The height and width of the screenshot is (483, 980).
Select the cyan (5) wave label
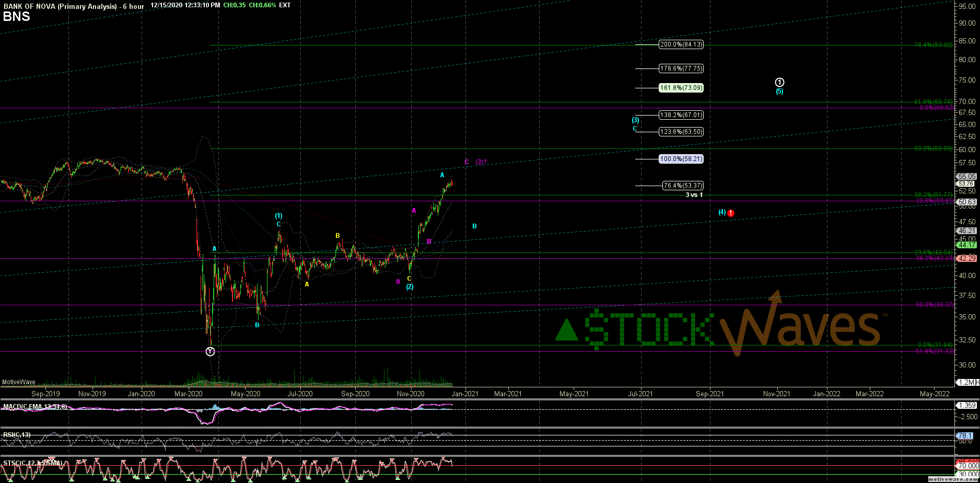tap(779, 91)
